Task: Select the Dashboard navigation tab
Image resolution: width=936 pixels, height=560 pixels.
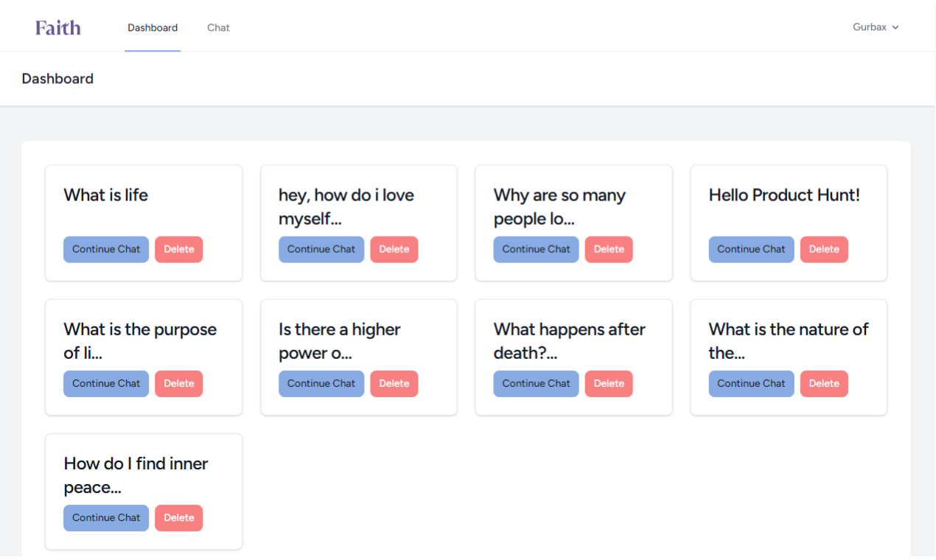Action: pyautogui.click(x=153, y=27)
